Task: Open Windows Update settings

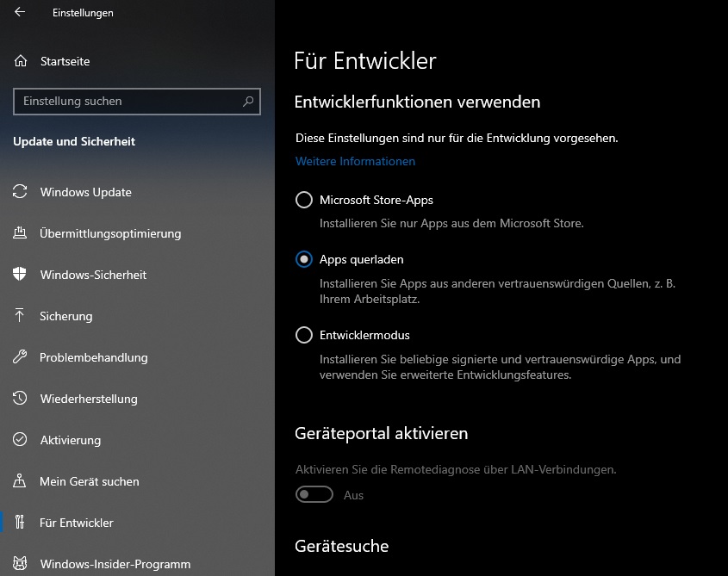Action: [x=86, y=192]
